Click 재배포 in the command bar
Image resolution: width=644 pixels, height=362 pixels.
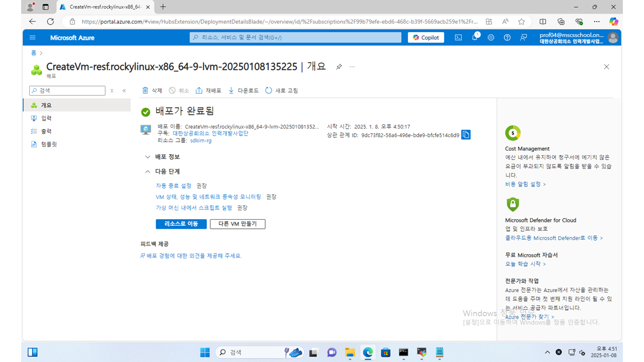(208, 90)
